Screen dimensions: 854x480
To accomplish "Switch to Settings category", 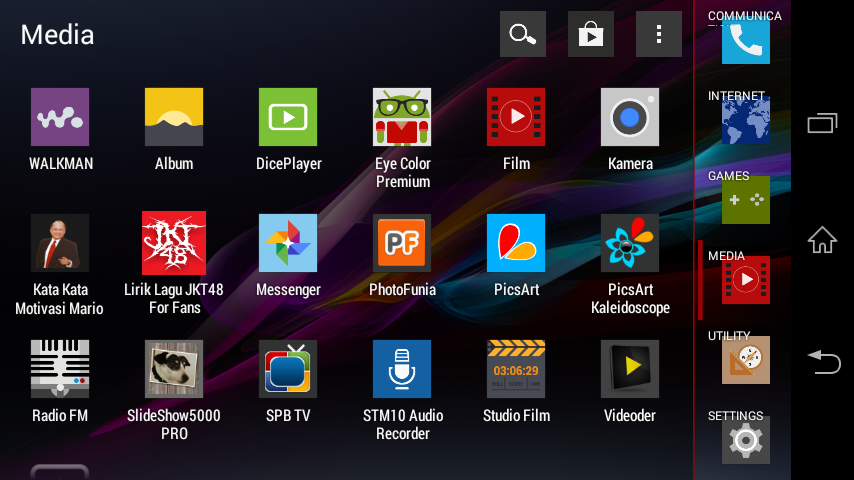I will (746, 438).
